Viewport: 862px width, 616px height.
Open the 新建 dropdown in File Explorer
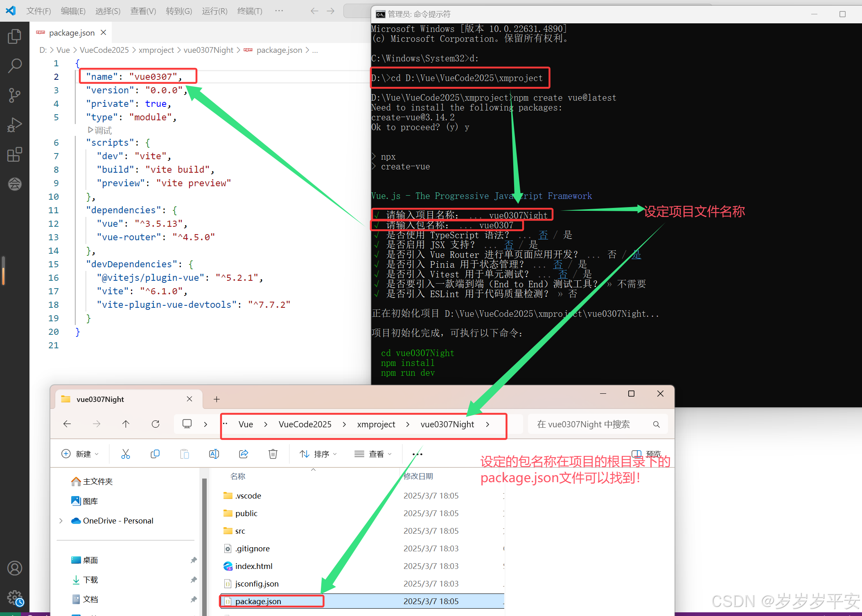(80, 454)
